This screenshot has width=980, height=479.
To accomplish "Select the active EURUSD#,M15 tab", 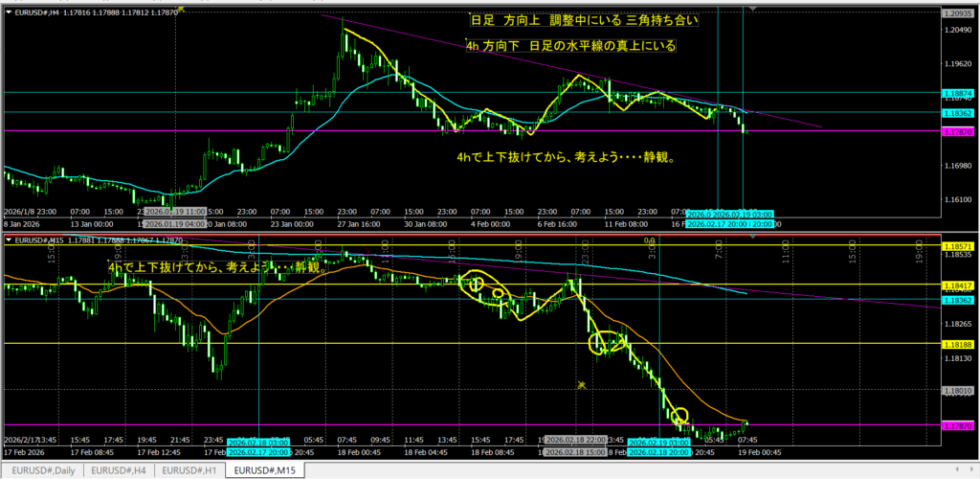I will coord(268,470).
